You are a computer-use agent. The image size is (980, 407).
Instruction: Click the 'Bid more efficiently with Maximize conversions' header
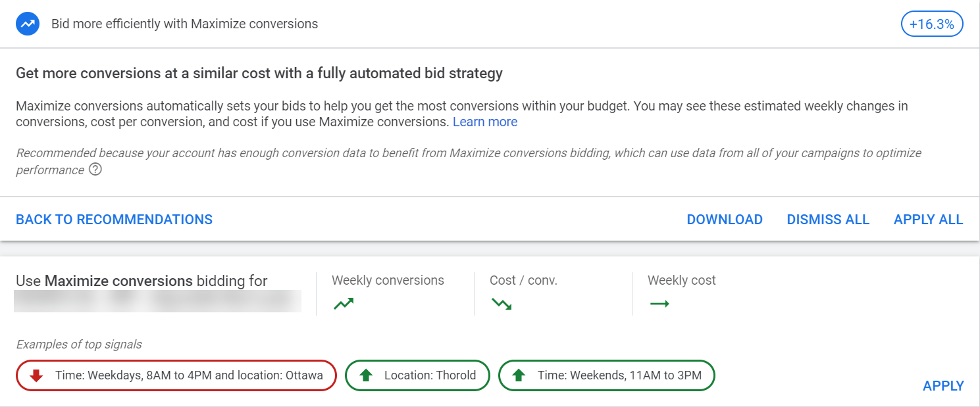point(184,24)
